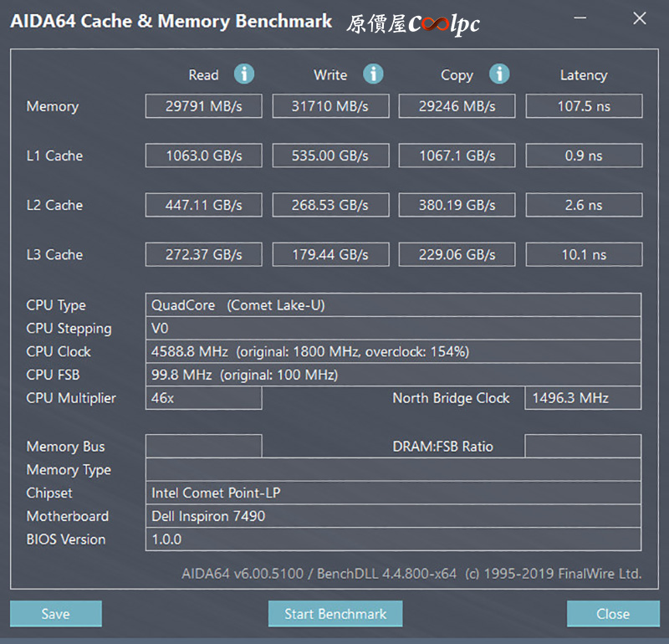Select the L3 Cache Copy value field
Screen dimensions: 669x644
(x=457, y=254)
